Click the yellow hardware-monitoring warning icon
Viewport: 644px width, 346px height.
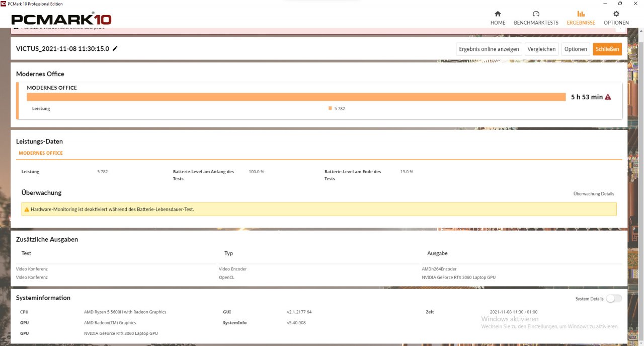click(27, 209)
